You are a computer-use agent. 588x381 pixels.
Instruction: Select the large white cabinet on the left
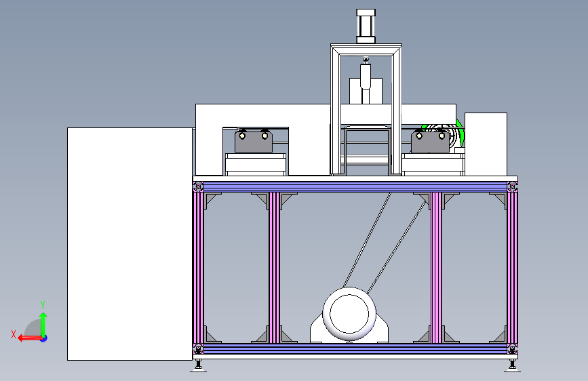[130, 244]
